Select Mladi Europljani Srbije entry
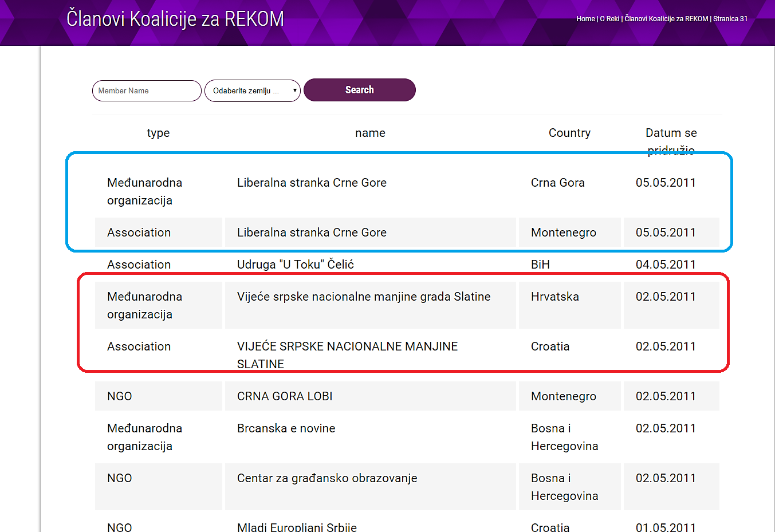The height and width of the screenshot is (532, 775). pyautogui.click(x=297, y=527)
